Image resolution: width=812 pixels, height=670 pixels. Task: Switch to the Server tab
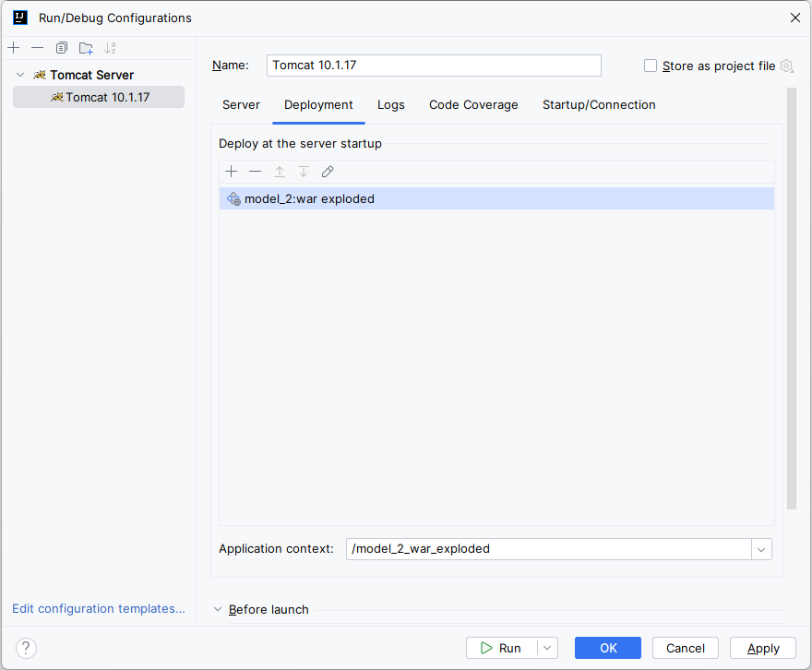[x=242, y=105]
